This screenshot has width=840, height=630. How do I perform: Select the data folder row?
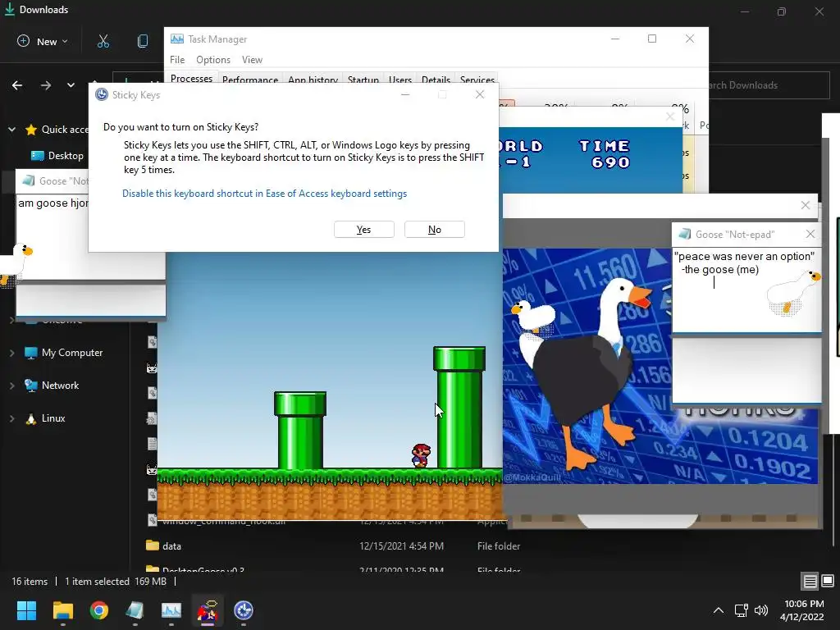(332, 546)
